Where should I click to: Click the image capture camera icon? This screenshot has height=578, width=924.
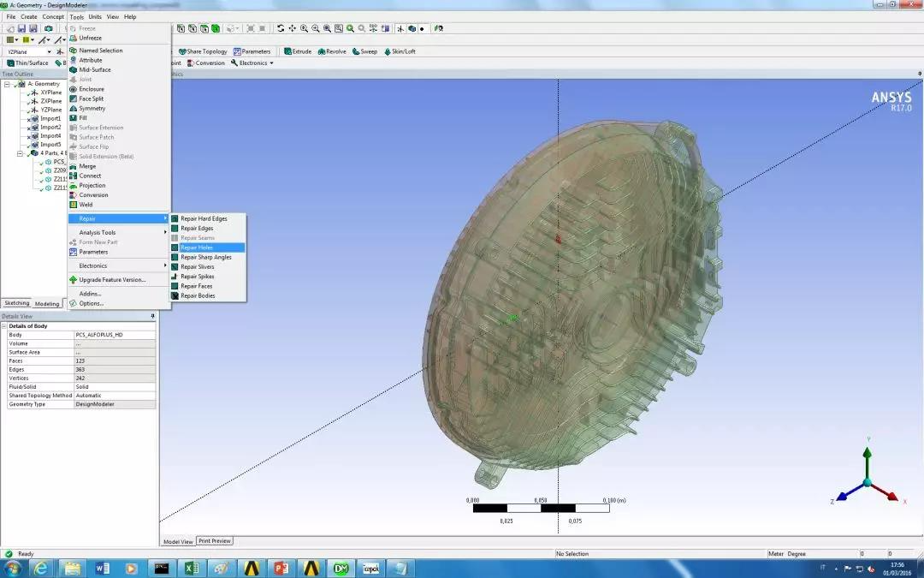pyautogui.click(x=48, y=28)
